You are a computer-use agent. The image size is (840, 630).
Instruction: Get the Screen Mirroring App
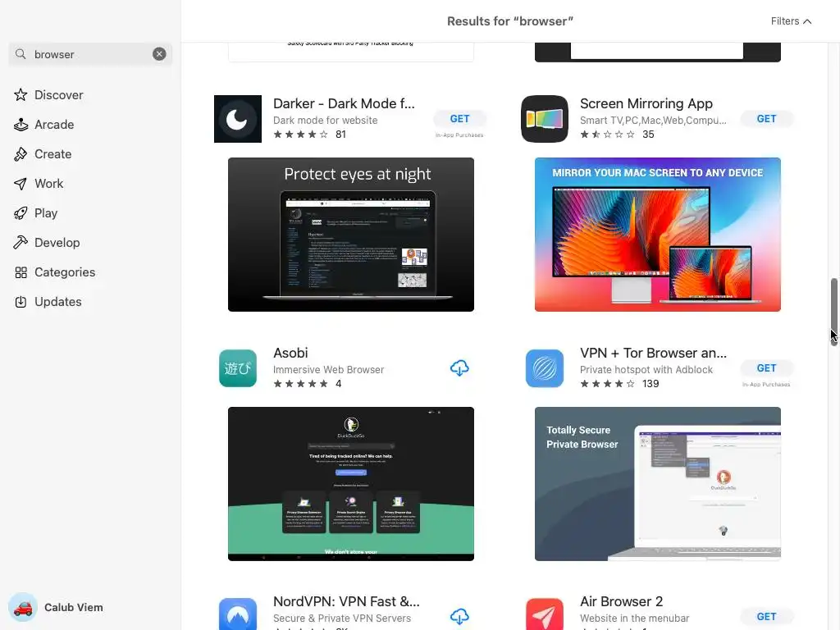[x=767, y=119]
